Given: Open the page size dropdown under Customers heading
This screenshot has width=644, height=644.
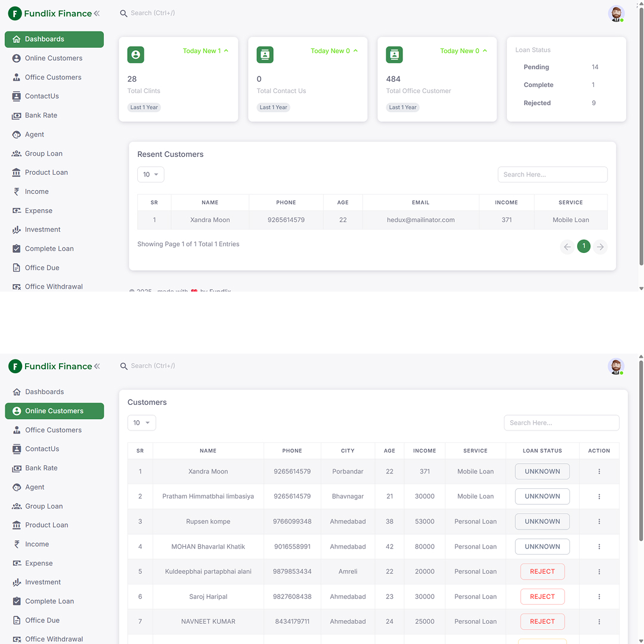Looking at the screenshot, I should click(141, 423).
